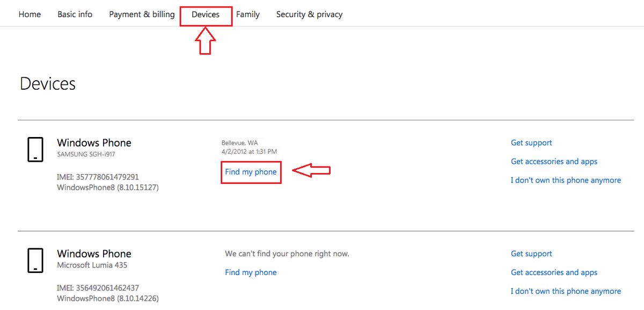The image size is (644, 310).
Task: Remove Samsung phone via I don't own link
Action: point(566,180)
